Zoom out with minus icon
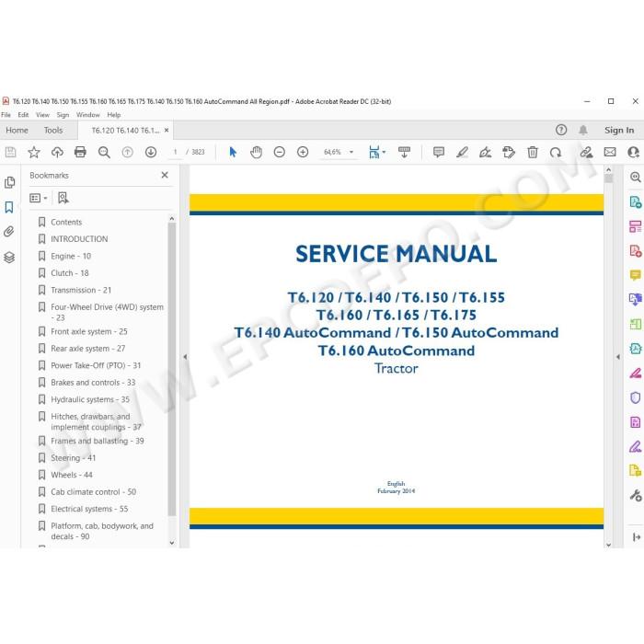644x644 pixels. [x=280, y=152]
